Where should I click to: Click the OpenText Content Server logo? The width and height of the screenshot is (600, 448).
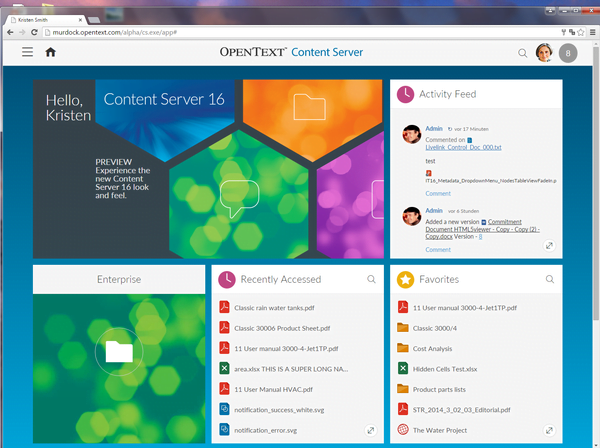pos(291,52)
